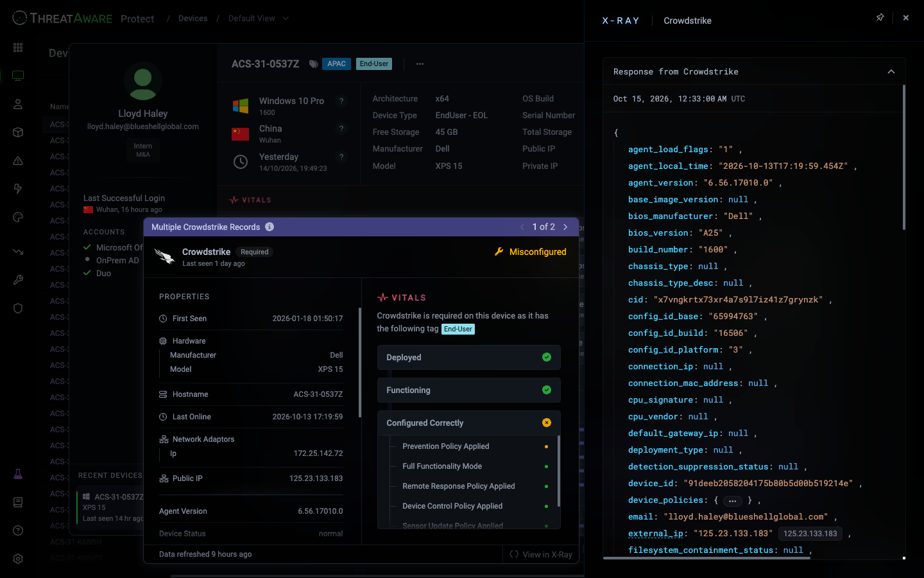Click the End-User tag in the Vitals description
Image resolution: width=924 pixels, height=578 pixels.
[458, 329]
